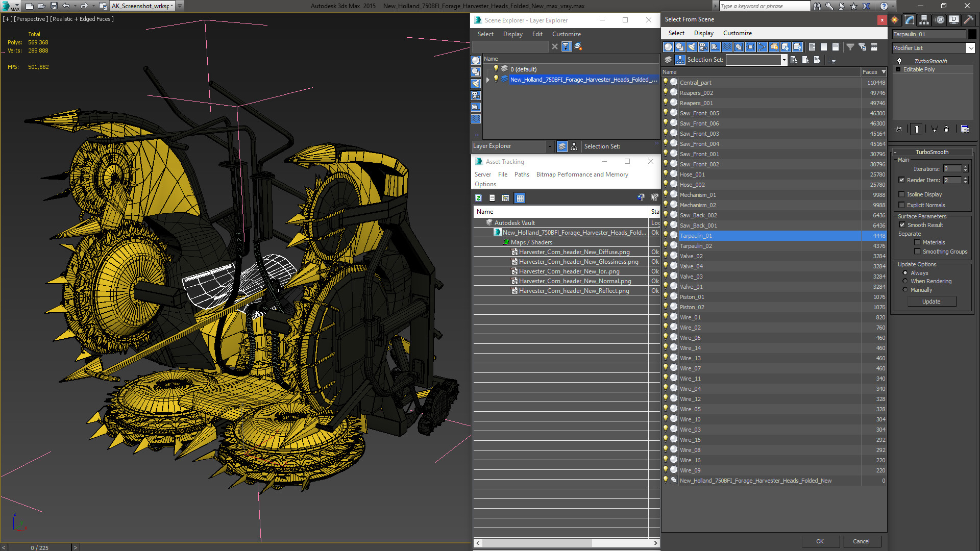Open the Create command panel tab
Image resolution: width=980 pixels, height=551 pixels.
[895, 20]
